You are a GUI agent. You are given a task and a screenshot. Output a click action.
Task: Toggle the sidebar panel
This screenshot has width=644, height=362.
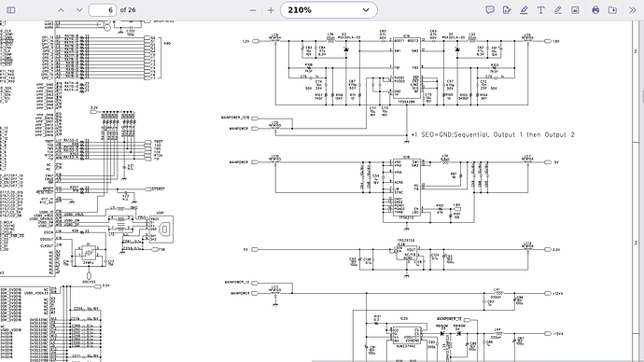click(11, 10)
